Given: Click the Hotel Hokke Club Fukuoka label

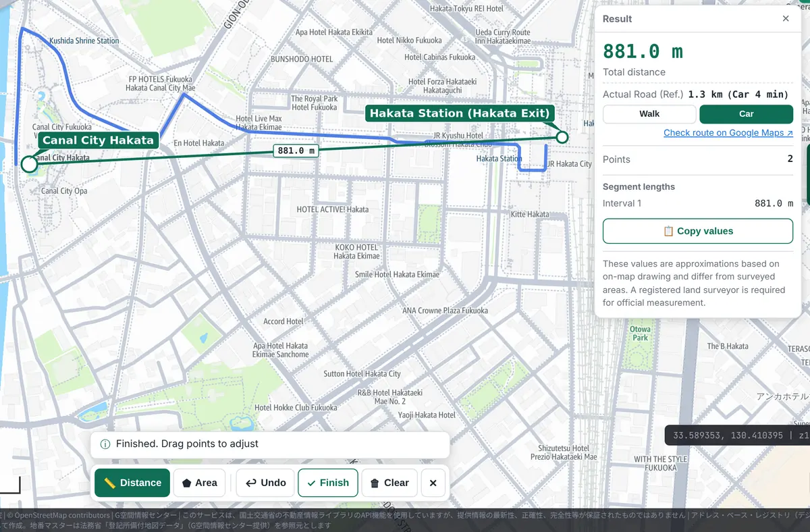Looking at the screenshot, I should (296, 408).
